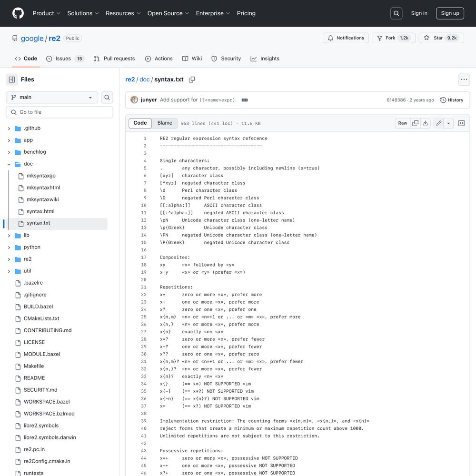The width and height of the screenshot is (476, 476).
Task: Open the doc breadcrumb link
Action: tap(145, 79)
